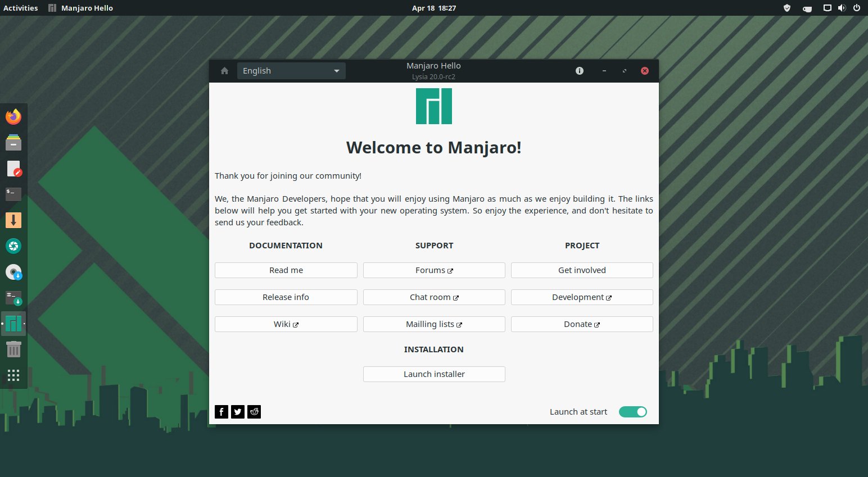The image size is (868, 477).
Task: Click the home icon in Manjaro Hello
Action: (224, 71)
